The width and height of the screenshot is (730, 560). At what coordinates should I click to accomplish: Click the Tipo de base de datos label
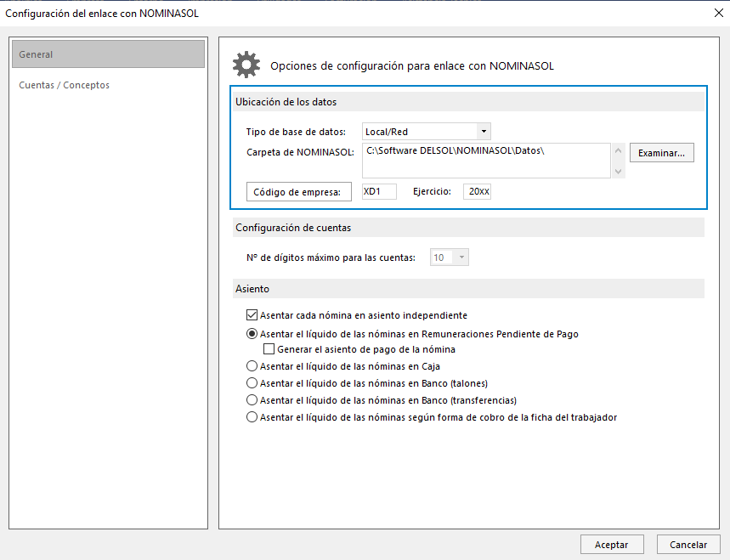[296, 132]
